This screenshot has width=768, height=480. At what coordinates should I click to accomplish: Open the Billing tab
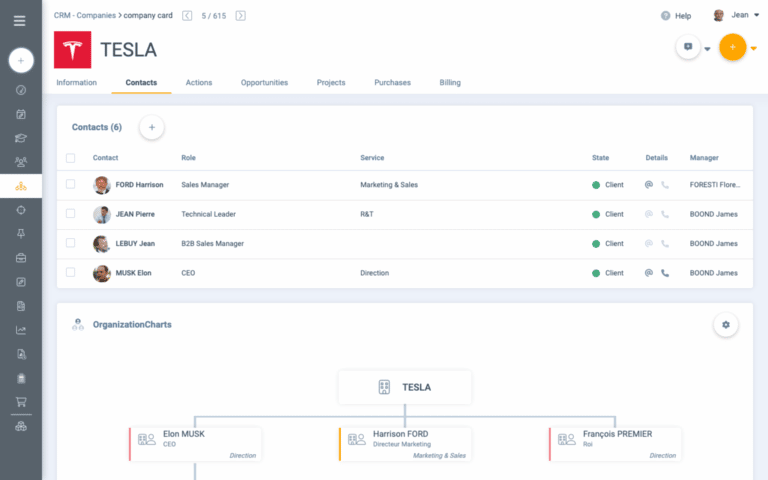coord(450,82)
